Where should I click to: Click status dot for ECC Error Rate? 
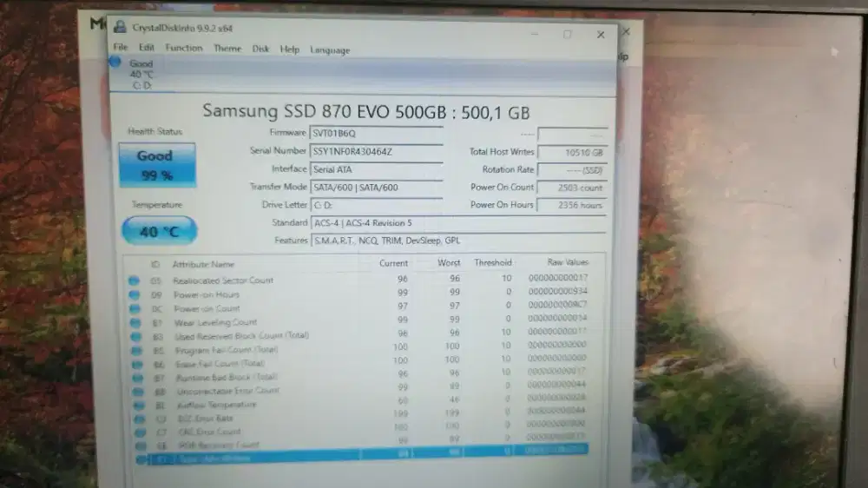pyautogui.click(x=140, y=419)
